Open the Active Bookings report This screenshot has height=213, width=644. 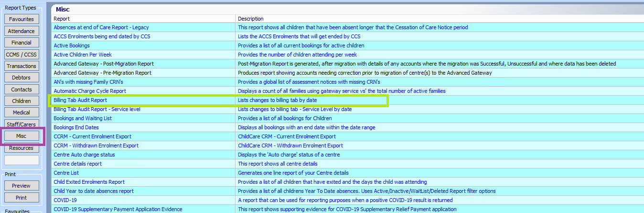pos(72,46)
